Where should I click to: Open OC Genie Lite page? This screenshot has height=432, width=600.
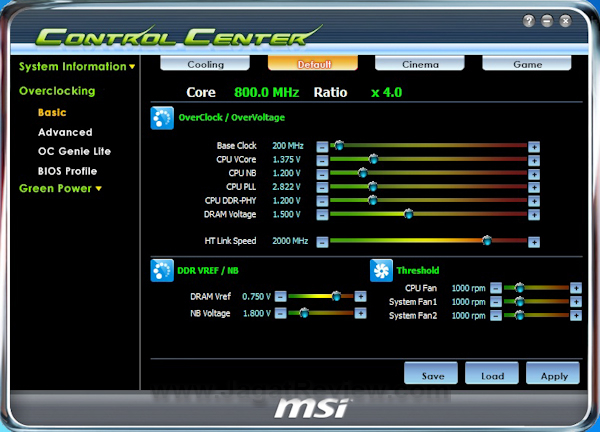coord(74,152)
